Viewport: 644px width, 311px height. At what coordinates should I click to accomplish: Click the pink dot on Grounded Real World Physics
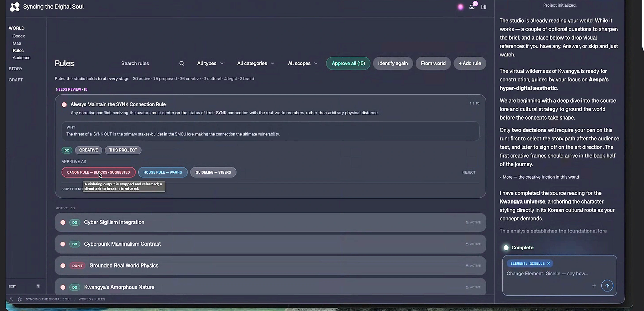(x=63, y=266)
